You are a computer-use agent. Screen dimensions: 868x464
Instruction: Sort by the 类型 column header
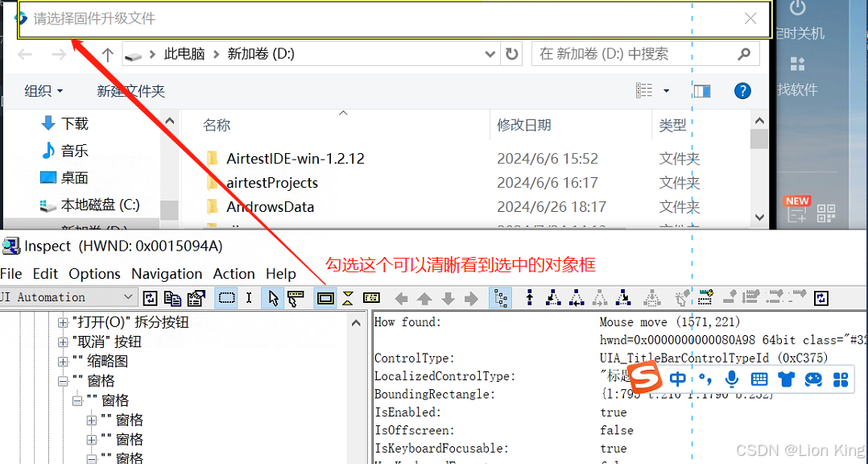tap(672, 125)
